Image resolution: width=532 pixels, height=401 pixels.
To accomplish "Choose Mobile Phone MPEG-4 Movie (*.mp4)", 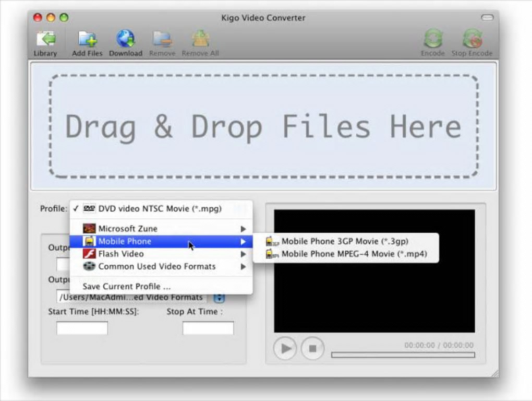I will tap(346, 254).
